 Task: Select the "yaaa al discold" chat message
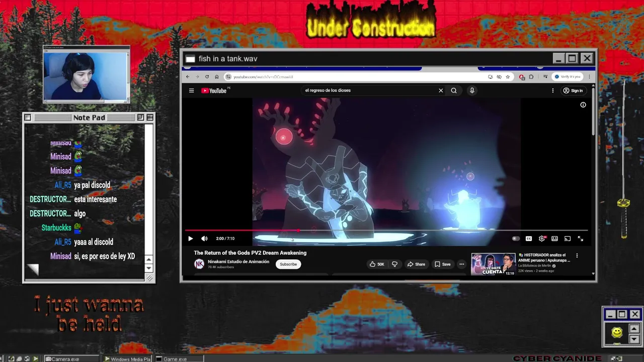point(94,242)
